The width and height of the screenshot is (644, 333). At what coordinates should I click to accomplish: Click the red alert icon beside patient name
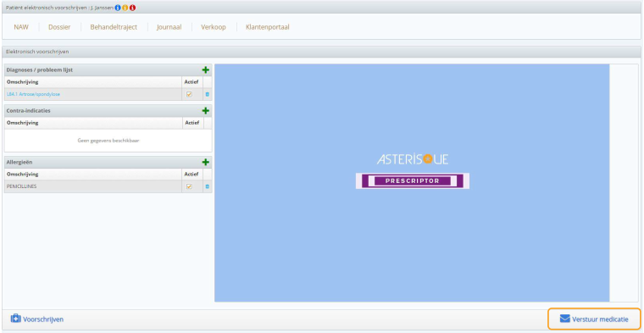coord(132,8)
